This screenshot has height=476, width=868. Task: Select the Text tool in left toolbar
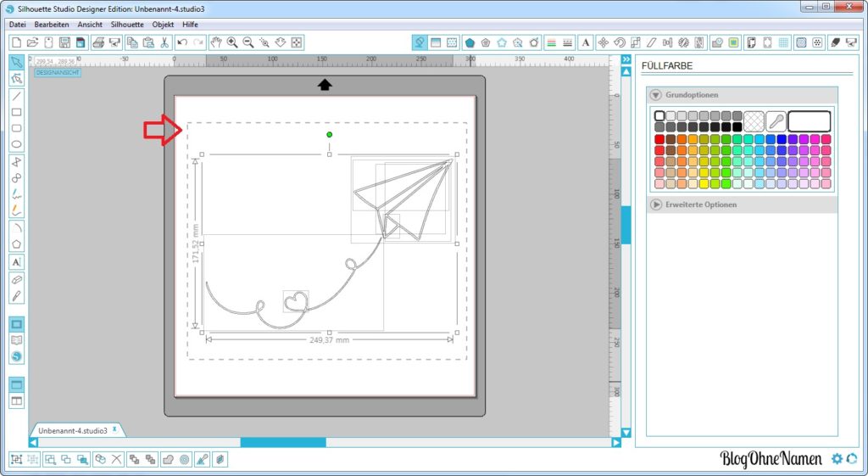coord(16,262)
